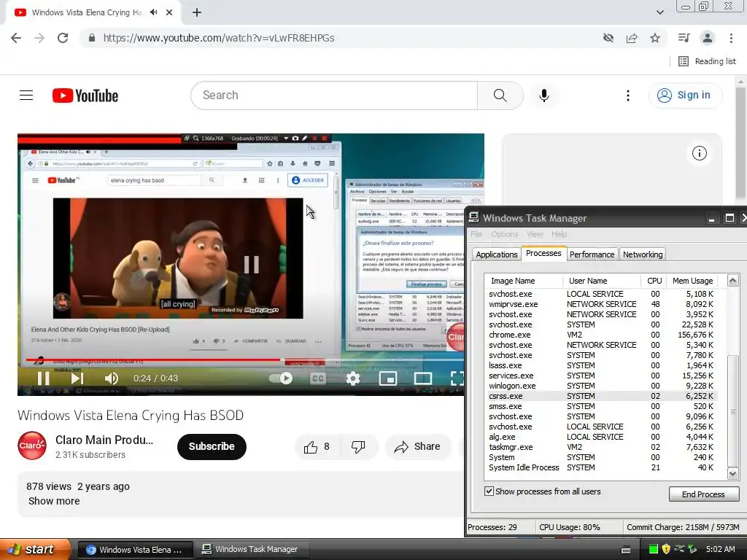The height and width of the screenshot is (560, 747).
Task: Open the media control icon in browser toolbar
Action: pos(684,38)
